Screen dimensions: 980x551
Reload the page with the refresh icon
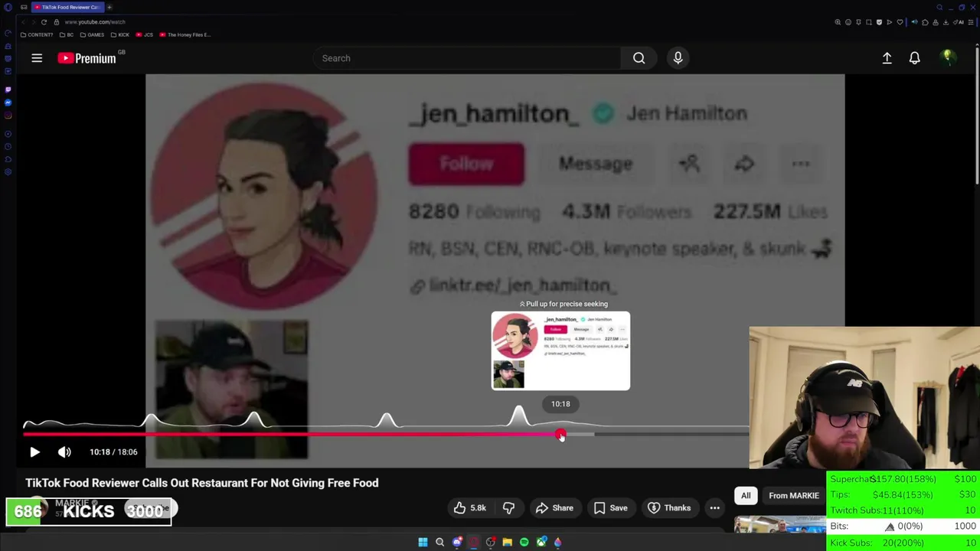(x=44, y=22)
